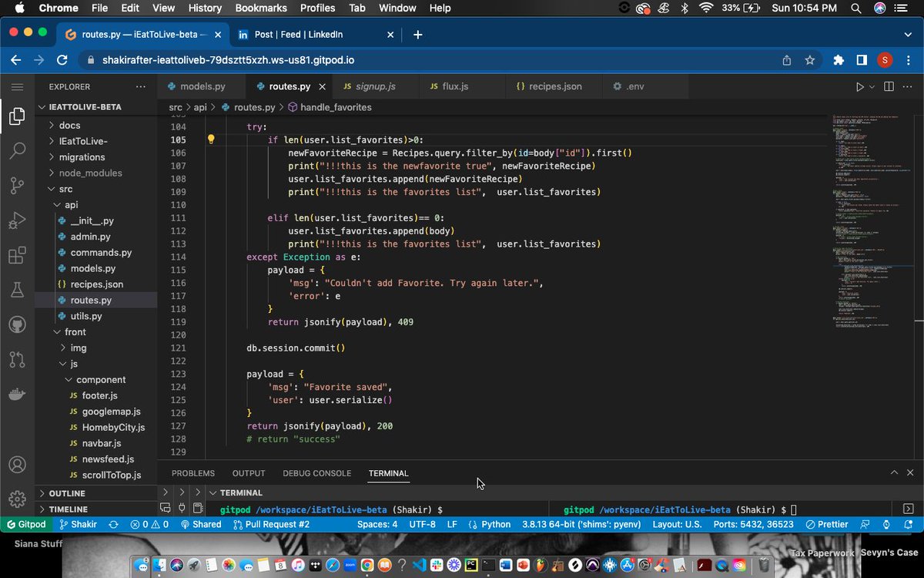This screenshot has height=578, width=924.
Task: Open the Accounts icon in activity bar
Action: (x=17, y=465)
